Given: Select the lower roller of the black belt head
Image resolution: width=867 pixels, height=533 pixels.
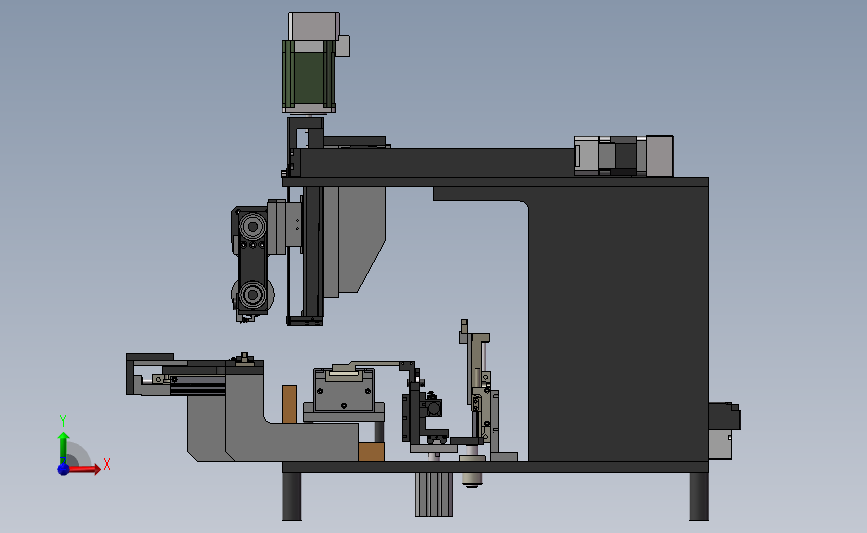Looking at the screenshot, I should 253,294.
